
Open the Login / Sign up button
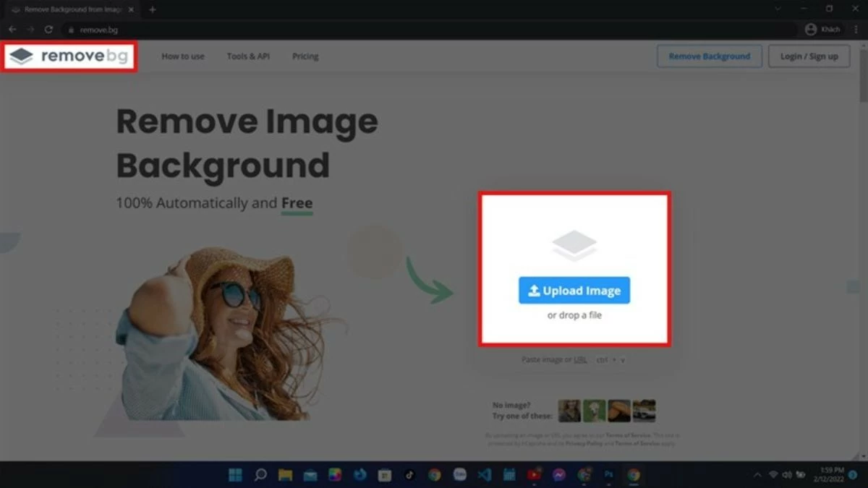[809, 56]
